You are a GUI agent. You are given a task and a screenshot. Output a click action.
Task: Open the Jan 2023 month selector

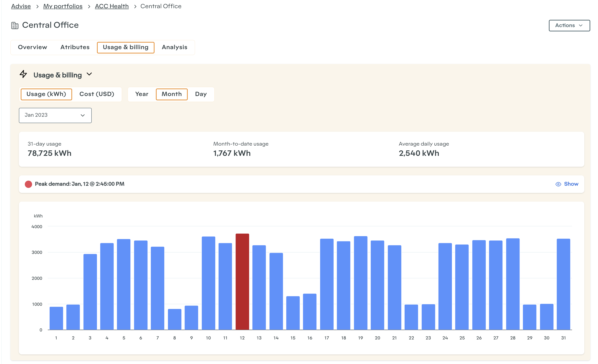coord(55,116)
